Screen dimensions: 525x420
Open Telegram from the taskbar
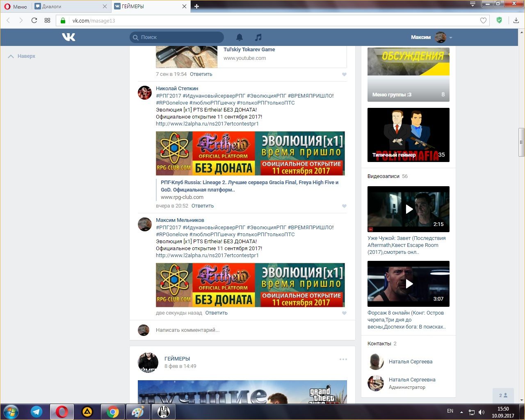point(37,411)
